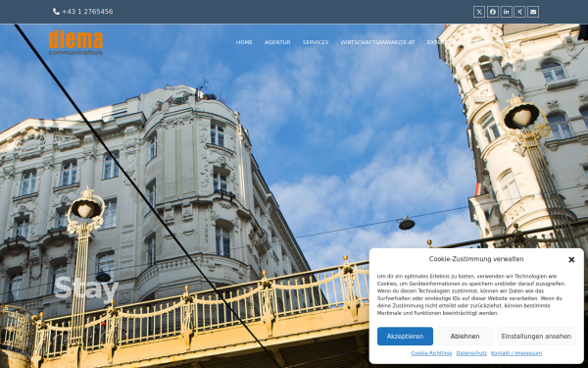Open the X (Twitter) social icon

479,12
